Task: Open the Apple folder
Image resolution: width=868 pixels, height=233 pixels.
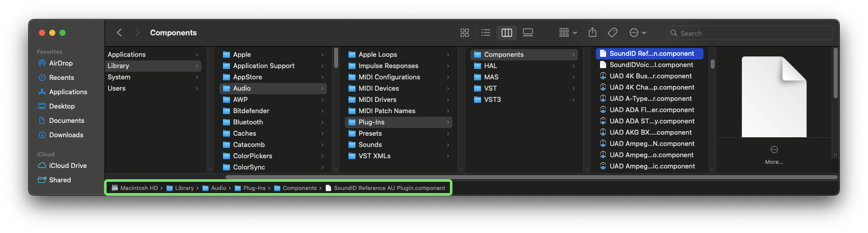Action: [273, 54]
